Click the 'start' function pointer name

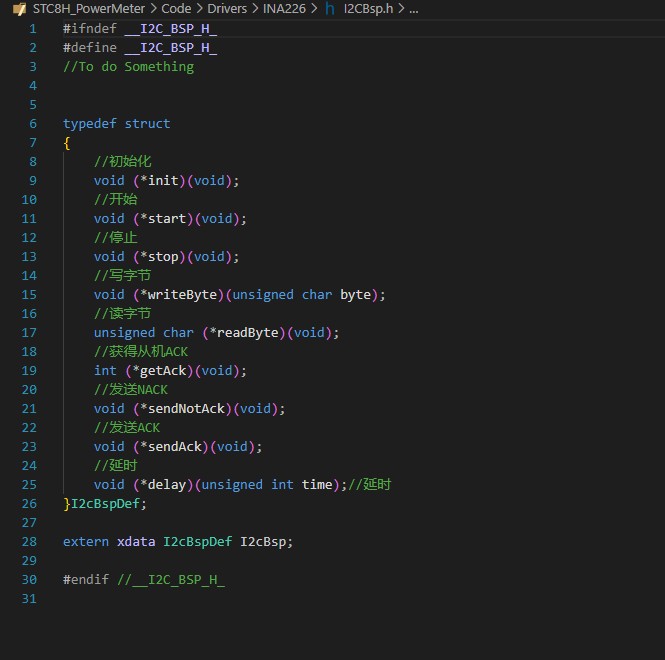coord(167,219)
